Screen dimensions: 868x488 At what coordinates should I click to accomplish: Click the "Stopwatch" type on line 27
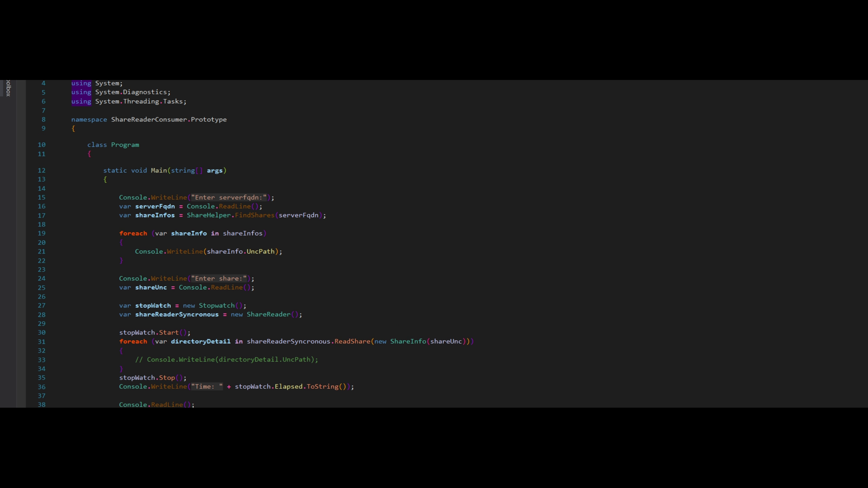pos(217,306)
